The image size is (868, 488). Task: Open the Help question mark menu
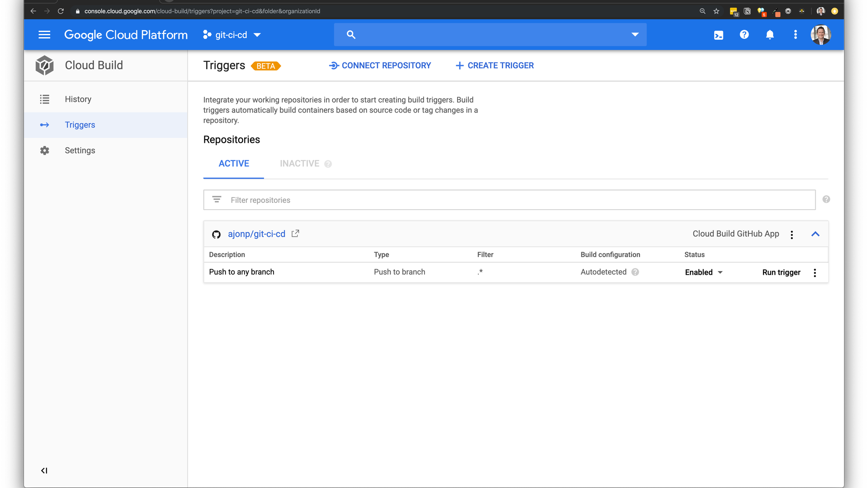tap(744, 35)
